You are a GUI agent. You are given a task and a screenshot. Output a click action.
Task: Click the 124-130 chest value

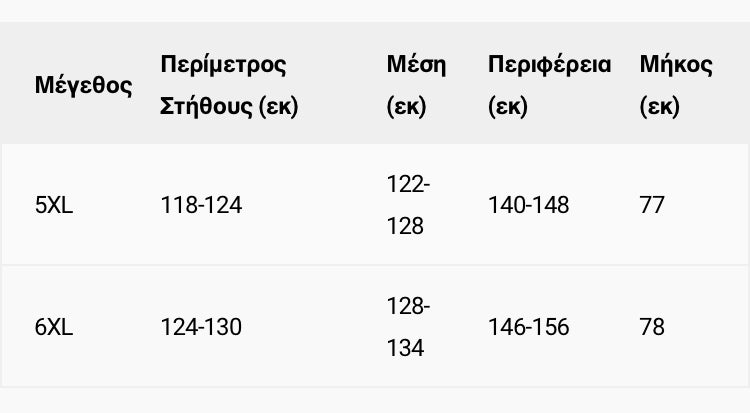pyautogui.click(x=201, y=327)
